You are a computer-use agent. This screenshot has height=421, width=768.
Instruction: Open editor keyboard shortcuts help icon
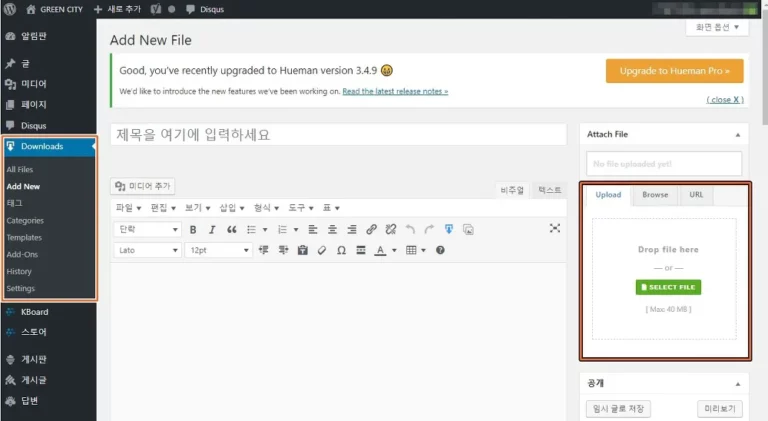440,250
